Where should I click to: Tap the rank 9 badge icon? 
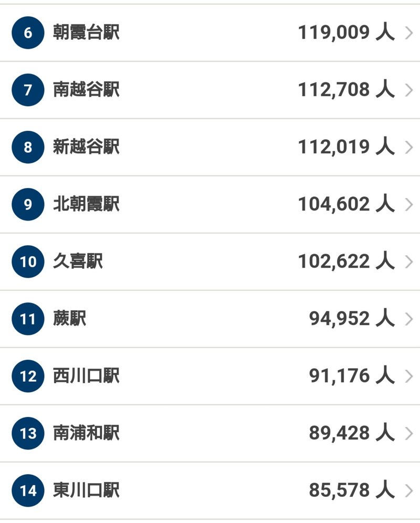pyautogui.click(x=28, y=204)
